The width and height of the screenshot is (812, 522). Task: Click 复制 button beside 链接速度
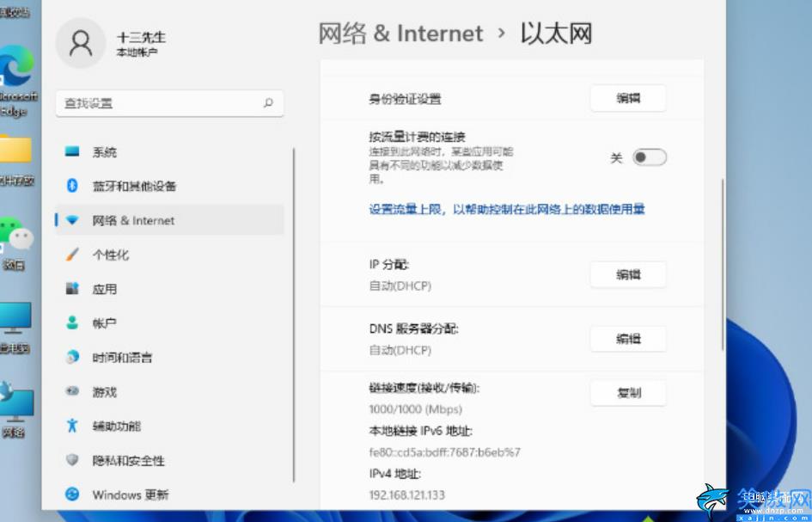(x=627, y=392)
